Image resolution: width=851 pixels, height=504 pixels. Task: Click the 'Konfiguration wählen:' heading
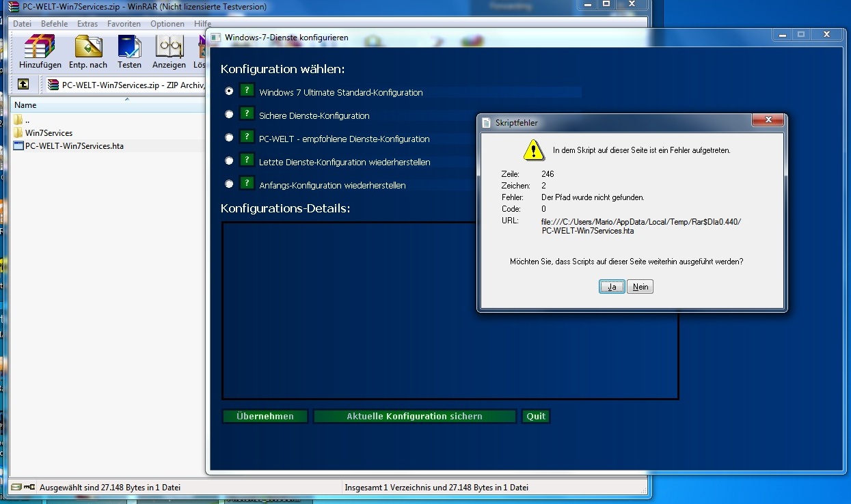click(283, 69)
